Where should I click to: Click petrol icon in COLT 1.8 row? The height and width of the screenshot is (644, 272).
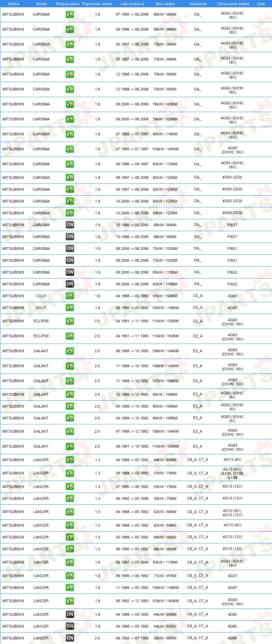[x=70, y=308]
